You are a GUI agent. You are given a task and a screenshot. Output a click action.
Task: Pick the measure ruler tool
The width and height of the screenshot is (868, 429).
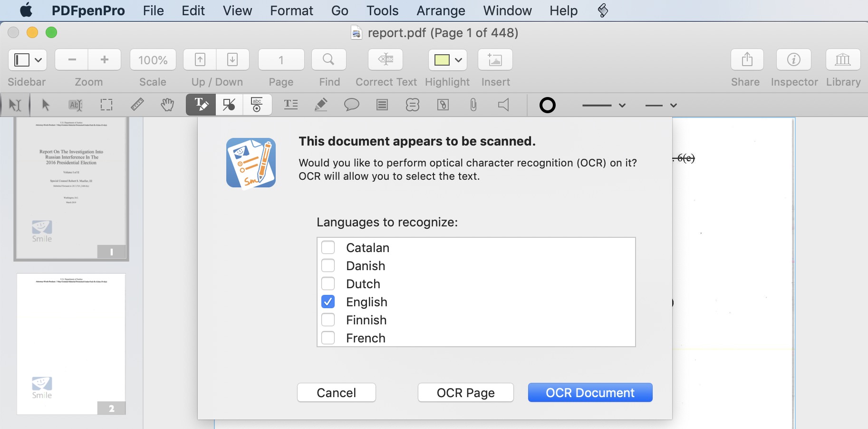pos(137,105)
